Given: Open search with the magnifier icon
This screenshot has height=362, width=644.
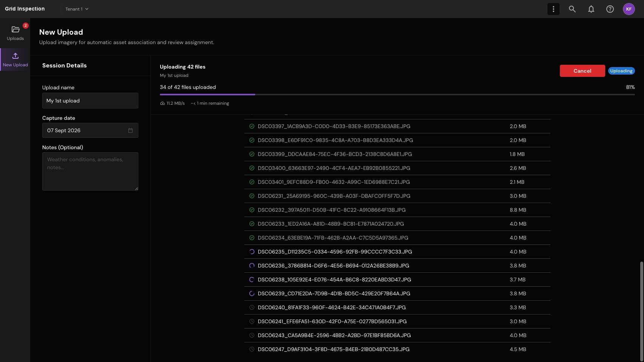Looking at the screenshot, I should coord(572,9).
